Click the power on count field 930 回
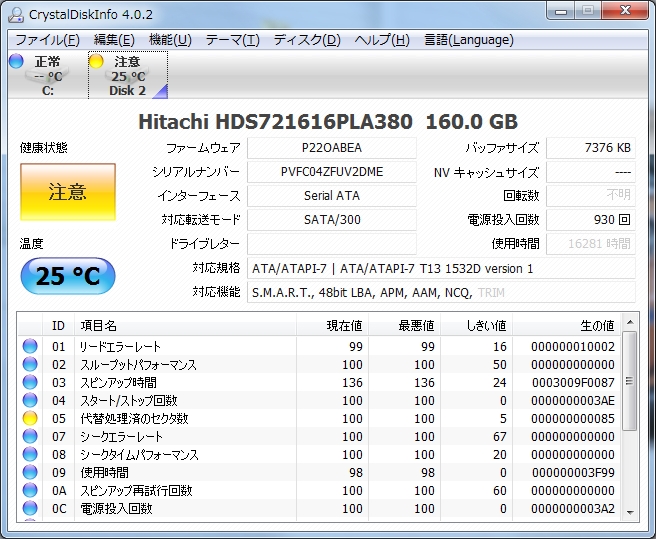Image resolution: width=656 pixels, height=539 pixels. [x=591, y=220]
